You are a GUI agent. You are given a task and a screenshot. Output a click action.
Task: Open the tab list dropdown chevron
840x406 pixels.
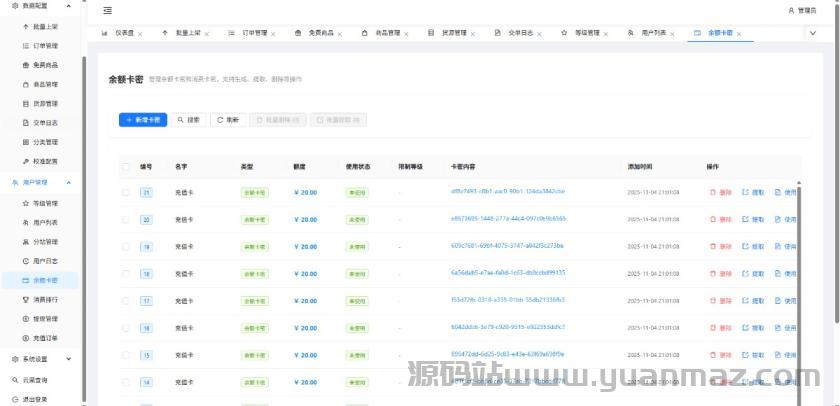click(812, 33)
